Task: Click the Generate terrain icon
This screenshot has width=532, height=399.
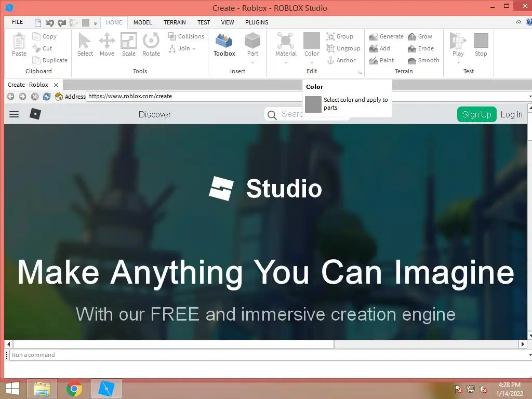Action: 374,36
